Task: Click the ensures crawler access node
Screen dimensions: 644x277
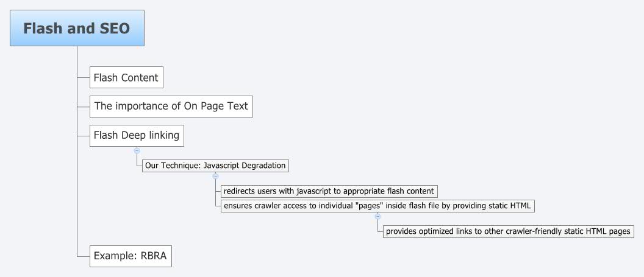Action: [x=377, y=206]
